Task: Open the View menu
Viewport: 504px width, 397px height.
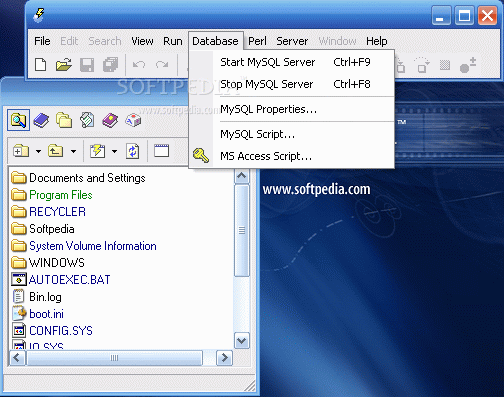Action: [x=142, y=41]
